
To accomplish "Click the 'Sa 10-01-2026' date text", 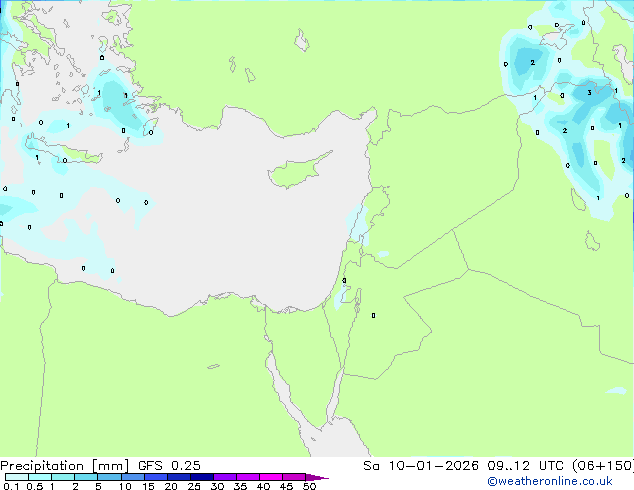I will click(x=421, y=466).
